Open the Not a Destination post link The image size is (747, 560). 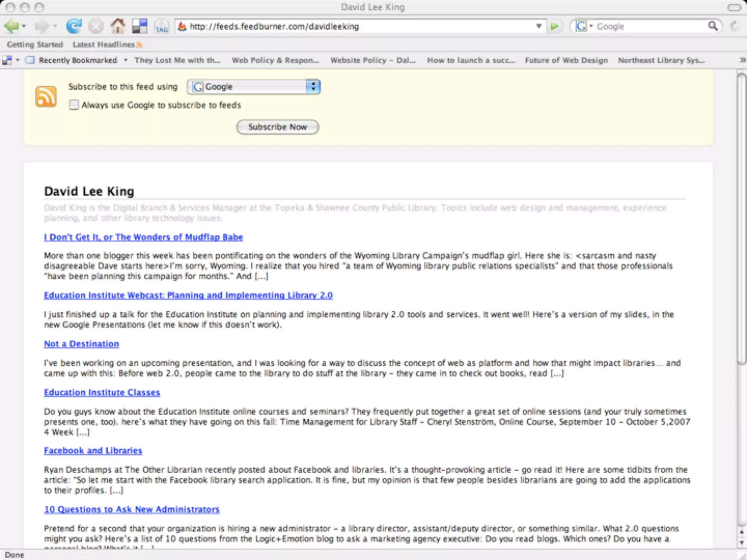81,344
